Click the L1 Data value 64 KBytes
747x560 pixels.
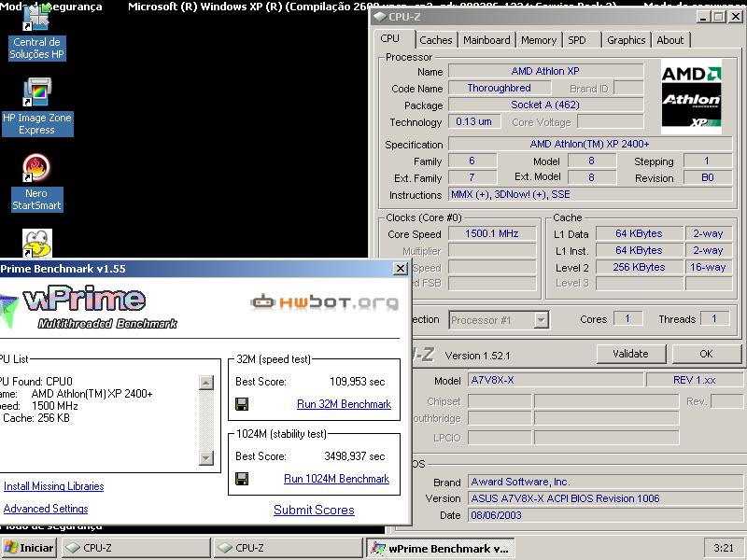(x=639, y=233)
